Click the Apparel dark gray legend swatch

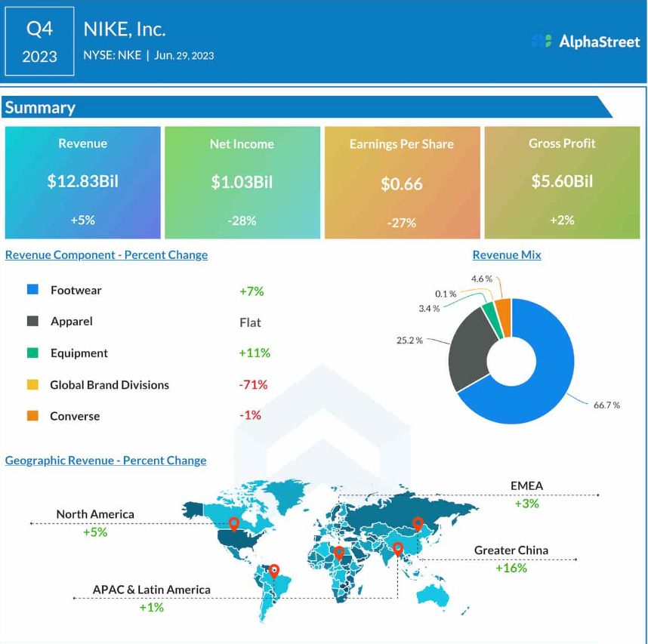click(32, 321)
